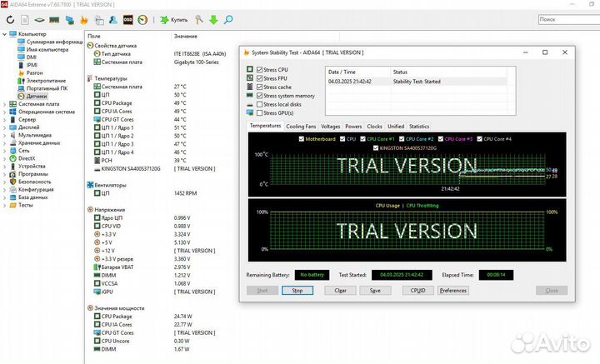Click the magnifier search icon in toolbar
The height and width of the screenshot is (364, 600).
(227, 18)
